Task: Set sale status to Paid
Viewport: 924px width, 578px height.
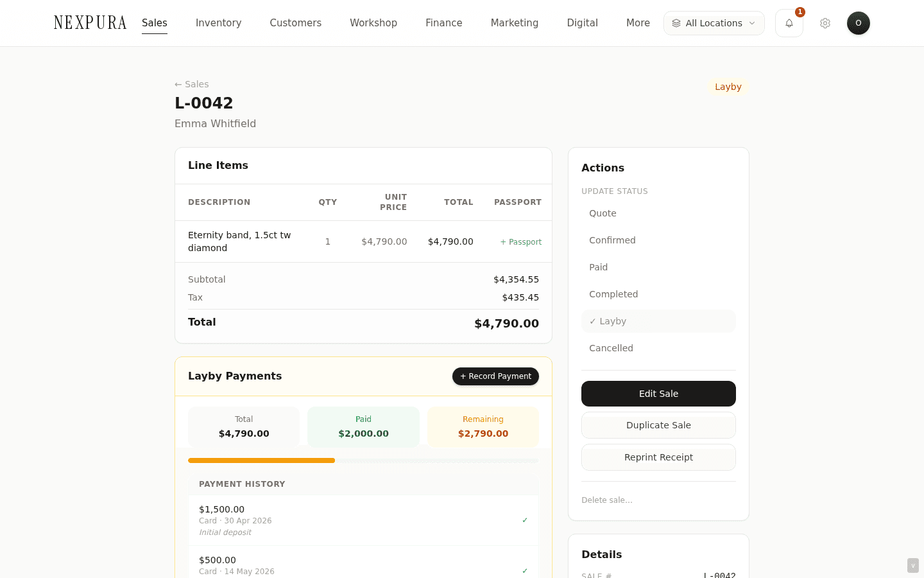Action: click(x=658, y=267)
